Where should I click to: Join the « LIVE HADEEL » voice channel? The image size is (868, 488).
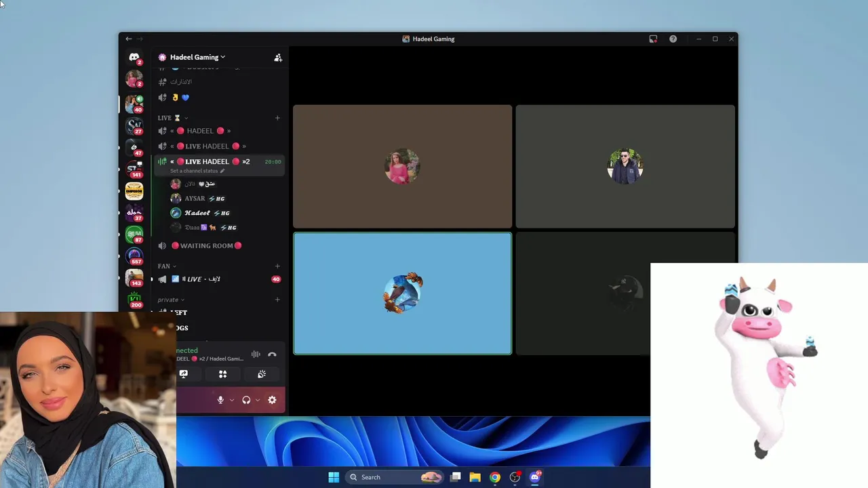click(x=220, y=146)
